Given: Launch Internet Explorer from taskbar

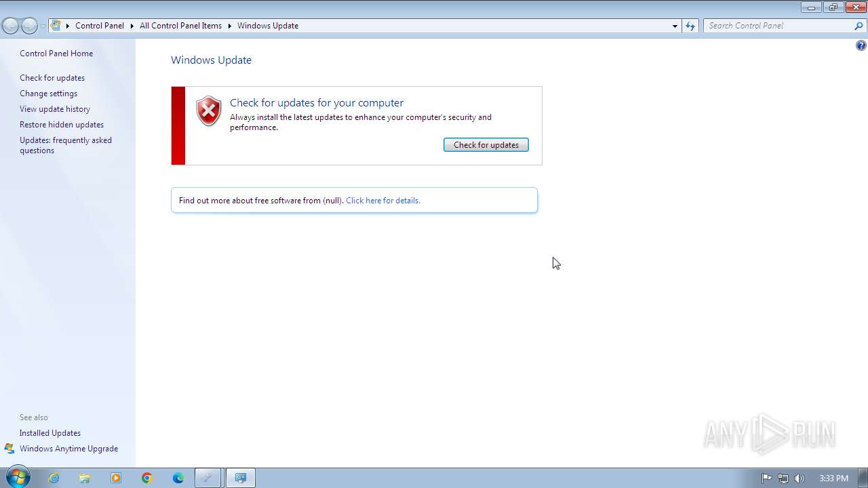Looking at the screenshot, I should [x=54, y=478].
